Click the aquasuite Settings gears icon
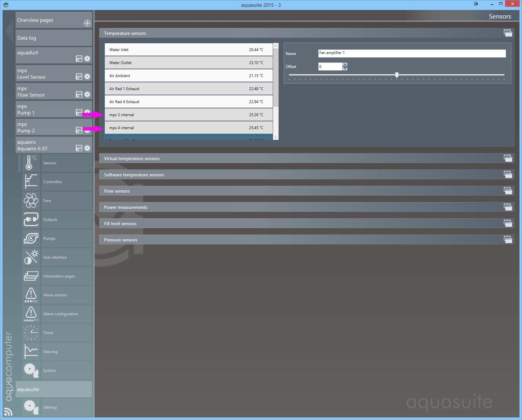 tap(31, 407)
